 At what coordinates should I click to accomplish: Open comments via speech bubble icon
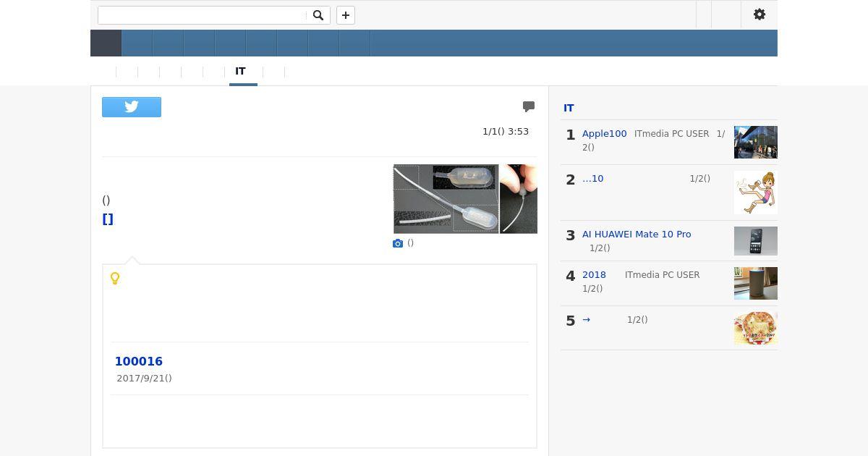(529, 106)
